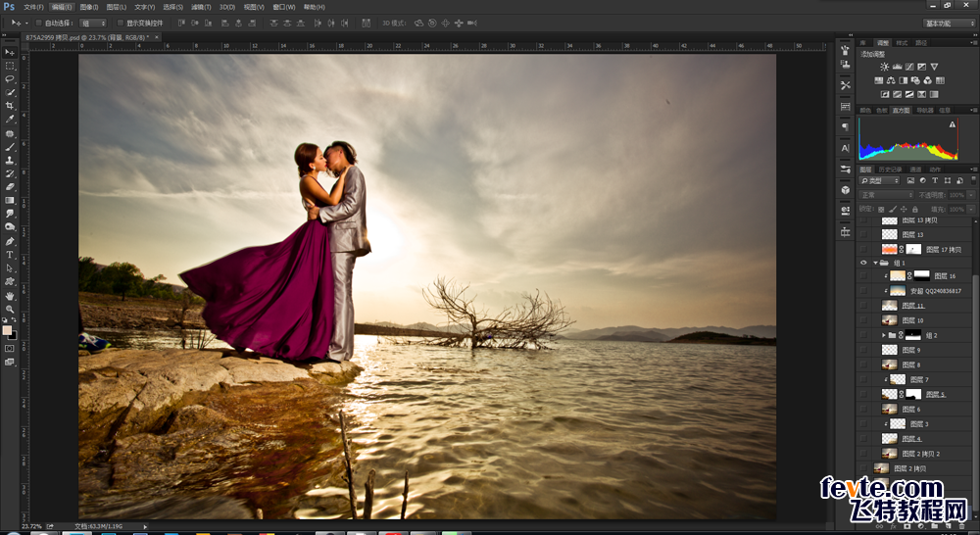The image size is (980, 535).
Task: Show layer 图层 13 visibility box
Action: 863,234
